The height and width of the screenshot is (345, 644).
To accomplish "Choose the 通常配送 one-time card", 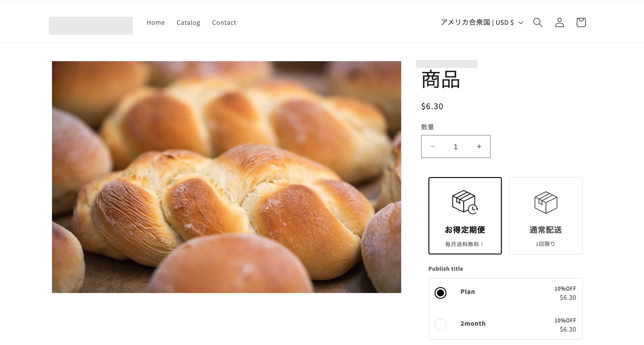I will 546,216.
